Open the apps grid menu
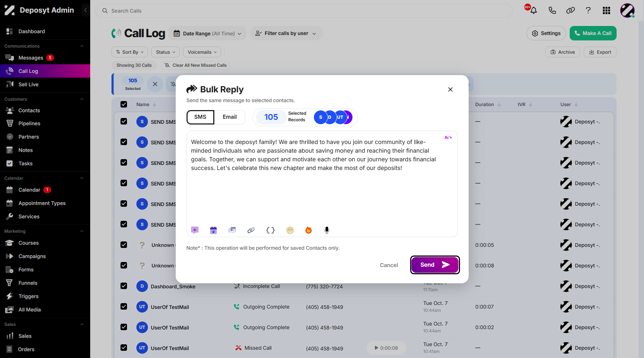Image resolution: width=644 pixels, height=358 pixels. [606, 10]
